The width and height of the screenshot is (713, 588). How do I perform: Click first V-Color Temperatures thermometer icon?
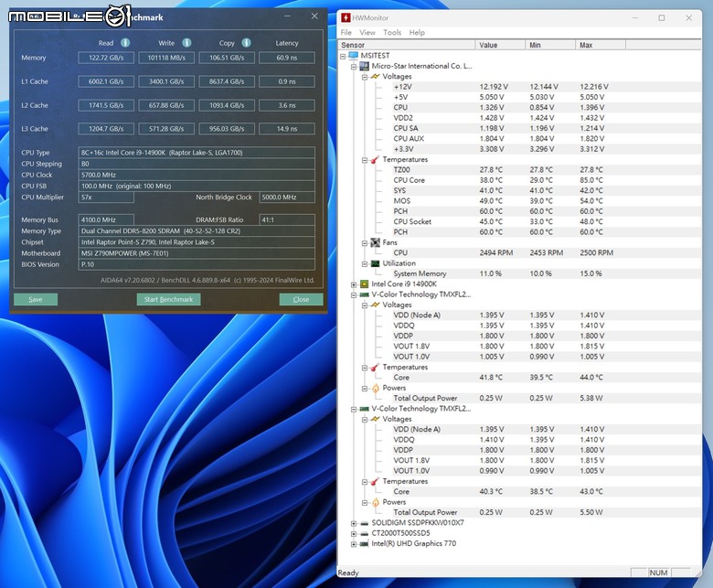[375, 367]
